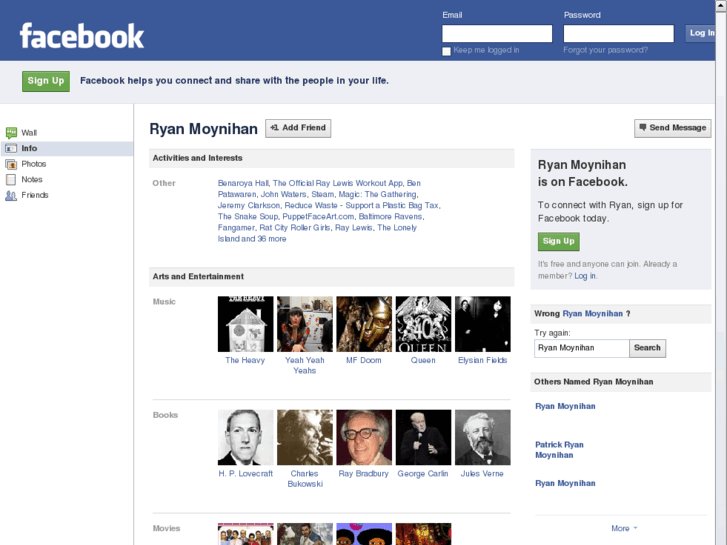Click the Queen text link
Image resolution: width=727 pixels, height=545 pixels.
(423, 360)
